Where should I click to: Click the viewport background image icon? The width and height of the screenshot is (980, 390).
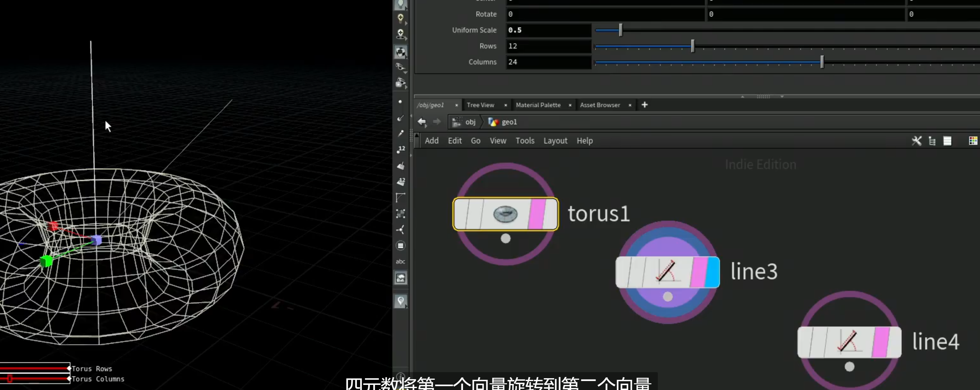coord(400,278)
